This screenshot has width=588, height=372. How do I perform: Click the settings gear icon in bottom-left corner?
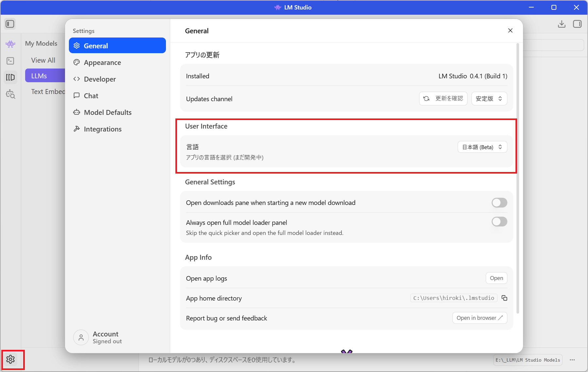click(10, 359)
